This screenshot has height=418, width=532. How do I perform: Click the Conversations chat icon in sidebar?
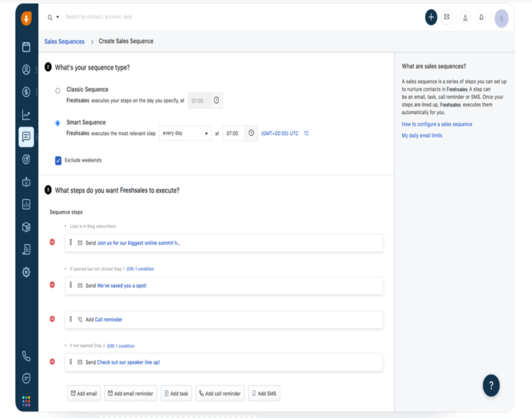26,137
